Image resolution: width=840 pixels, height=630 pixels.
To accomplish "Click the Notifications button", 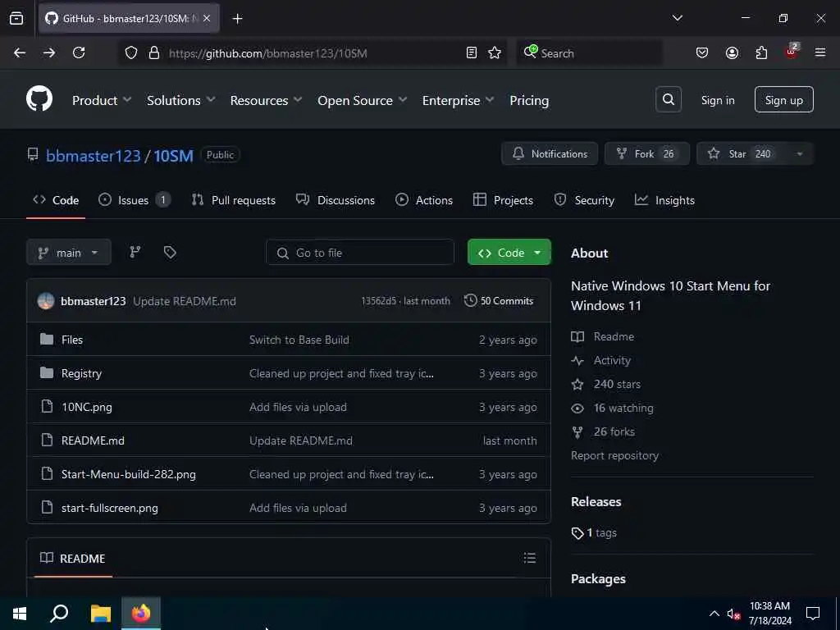I will coord(550,154).
